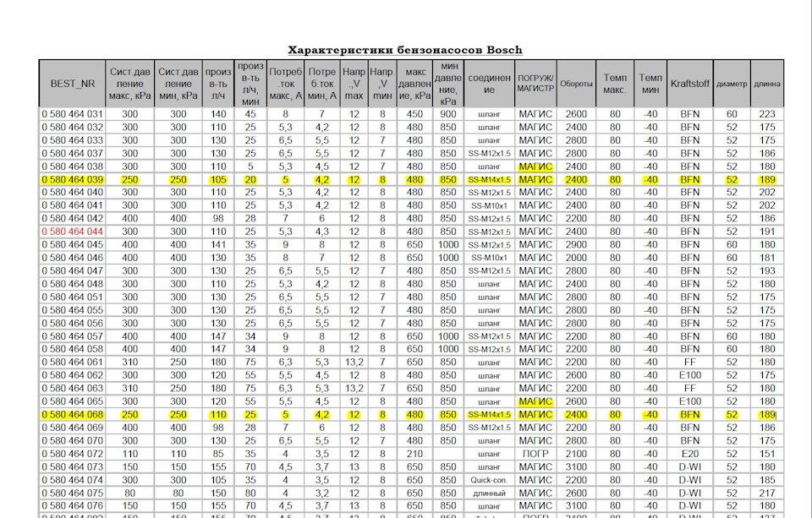Click part number 0 580 464 041
812x518 pixels.
tap(73, 205)
